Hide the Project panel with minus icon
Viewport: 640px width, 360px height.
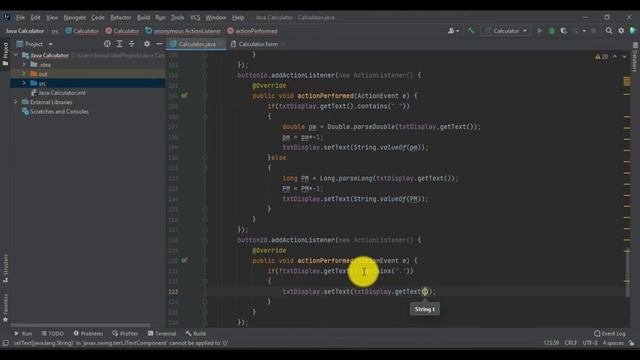159,44
